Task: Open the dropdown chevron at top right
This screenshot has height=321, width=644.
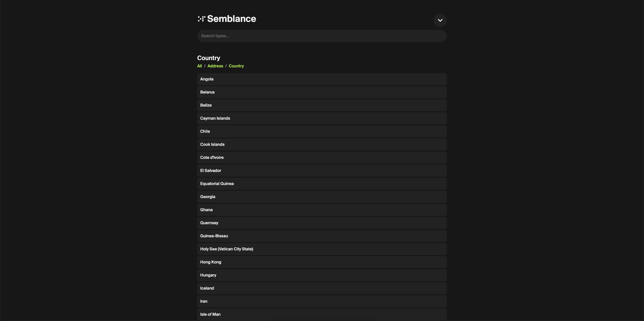Action: coord(440,20)
